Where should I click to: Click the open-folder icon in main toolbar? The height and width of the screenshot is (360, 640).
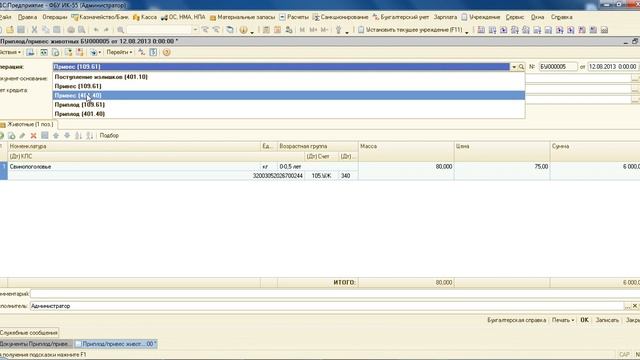click(x=10, y=30)
